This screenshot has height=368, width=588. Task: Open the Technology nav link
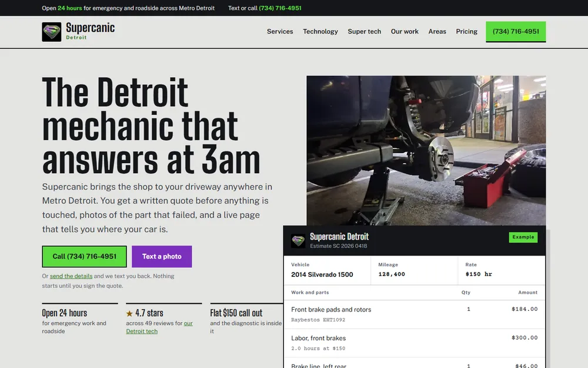click(x=320, y=32)
